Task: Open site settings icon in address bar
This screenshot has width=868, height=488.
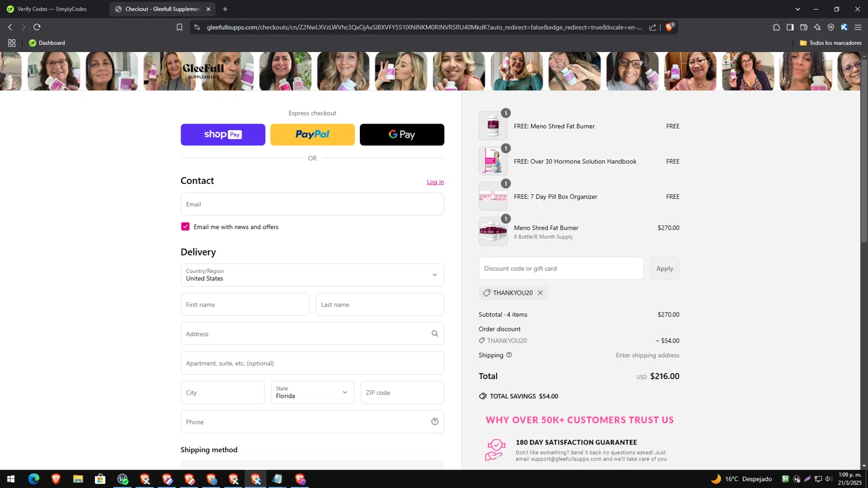Action: tap(197, 27)
